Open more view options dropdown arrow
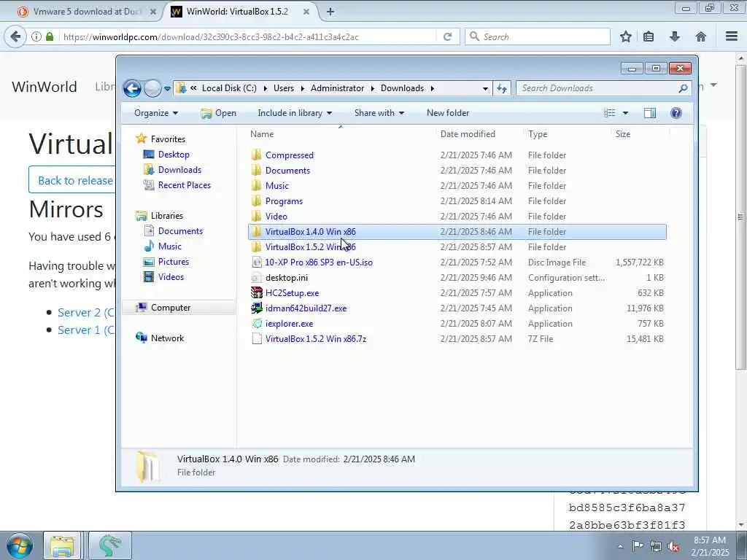 pyautogui.click(x=625, y=113)
